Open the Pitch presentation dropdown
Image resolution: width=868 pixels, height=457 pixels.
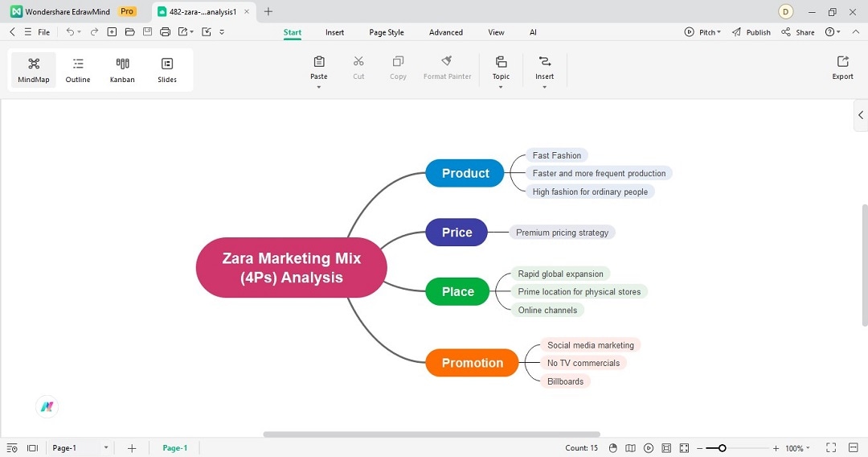click(x=702, y=32)
